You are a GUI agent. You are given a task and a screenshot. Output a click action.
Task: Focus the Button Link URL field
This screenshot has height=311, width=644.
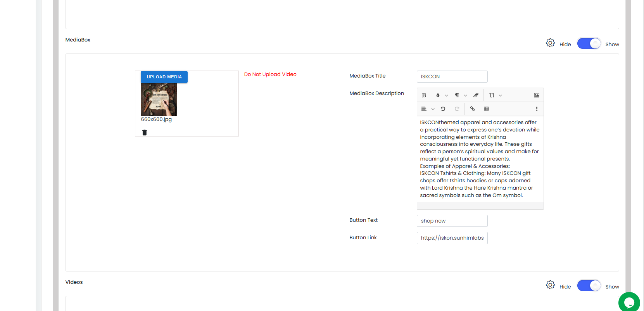[x=452, y=238]
